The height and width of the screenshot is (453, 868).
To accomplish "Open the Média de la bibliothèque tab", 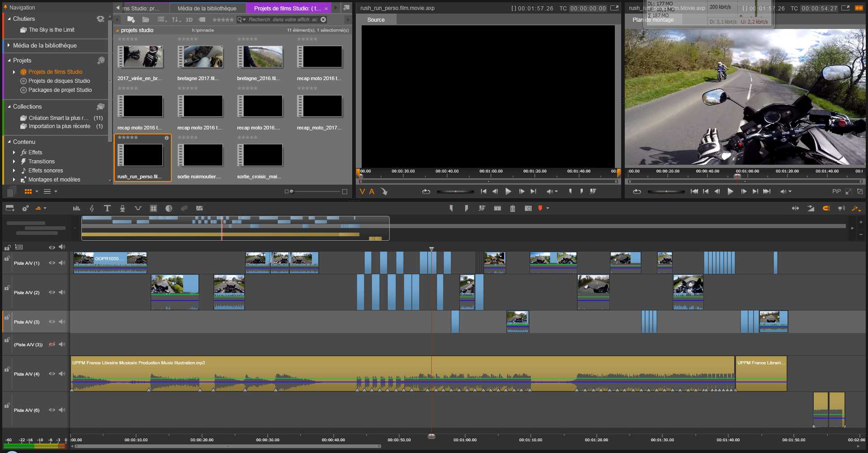I will pyautogui.click(x=207, y=8).
